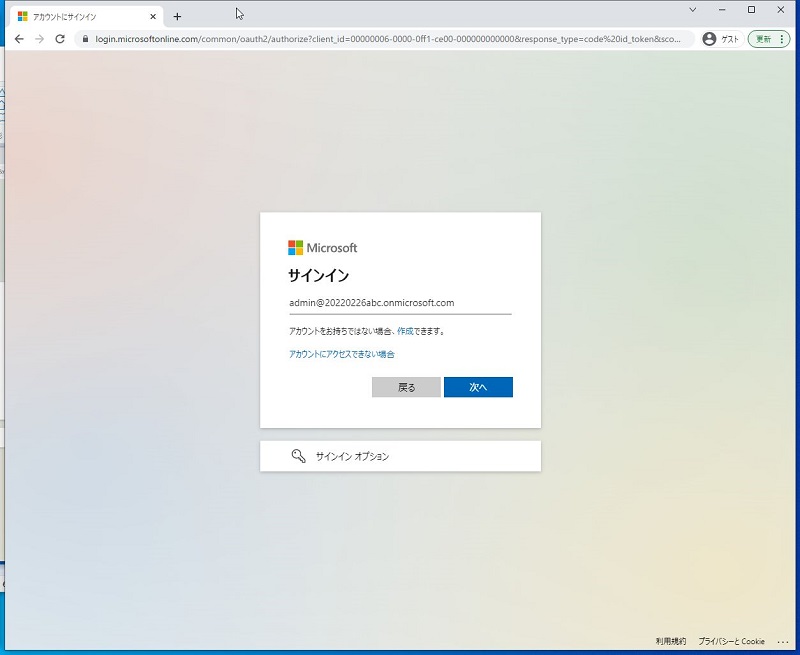The width and height of the screenshot is (800, 655).
Task: View site info via the lock icon
Action: (85, 39)
